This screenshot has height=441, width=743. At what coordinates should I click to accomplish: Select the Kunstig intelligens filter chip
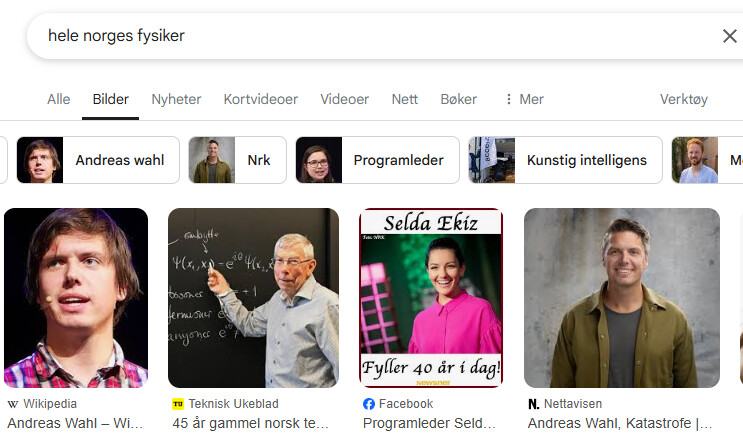point(565,160)
